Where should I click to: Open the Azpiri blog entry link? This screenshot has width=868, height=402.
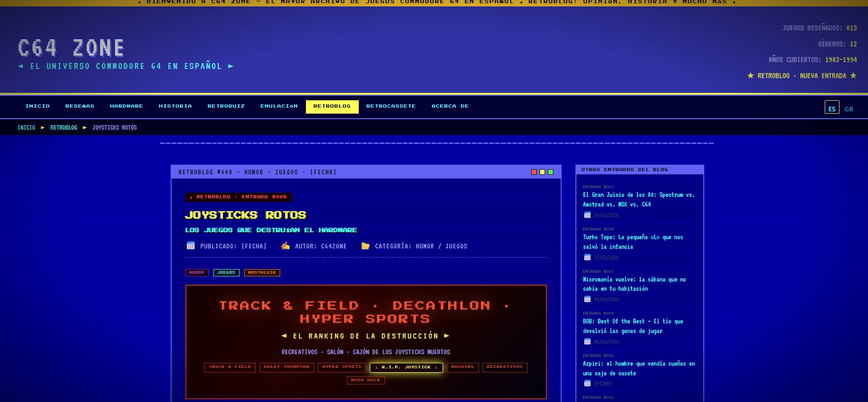pos(638,368)
